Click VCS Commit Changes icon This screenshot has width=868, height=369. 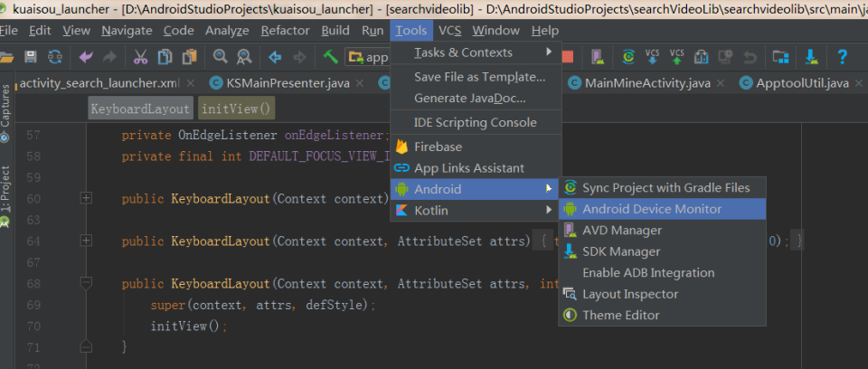[676, 56]
